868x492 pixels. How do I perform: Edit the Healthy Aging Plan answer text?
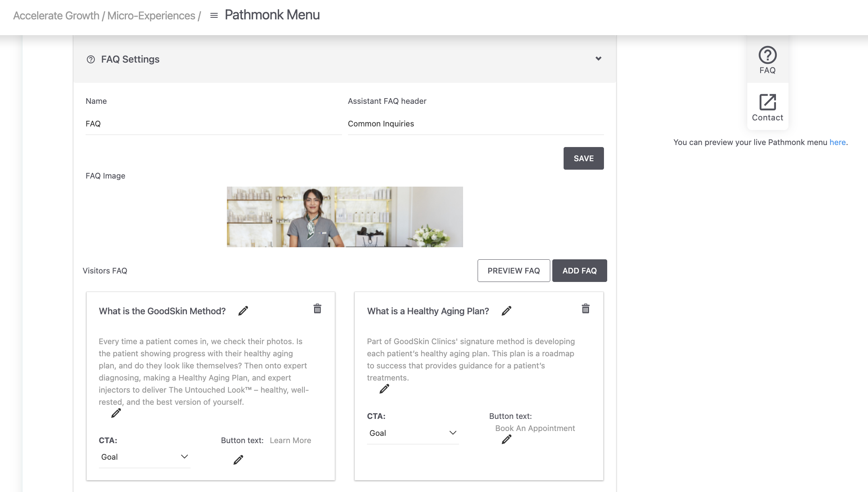point(384,389)
